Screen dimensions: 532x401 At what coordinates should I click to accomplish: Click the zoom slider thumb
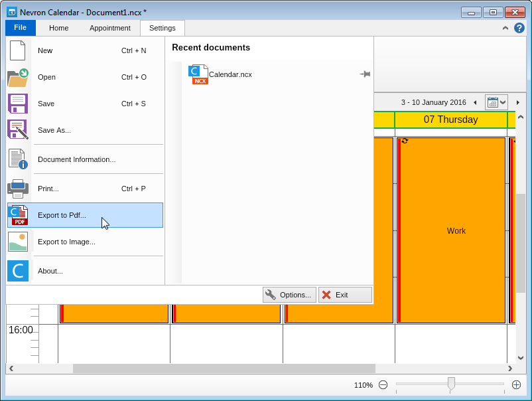pos(451,384)
